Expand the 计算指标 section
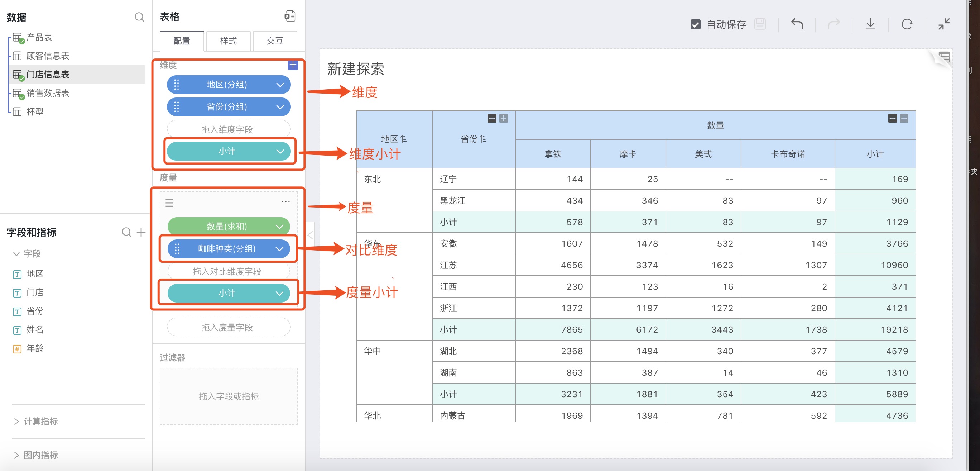Image resolution: width=980 pixels, height=471 pixels. pyautogui.click(x=16, y=421)
